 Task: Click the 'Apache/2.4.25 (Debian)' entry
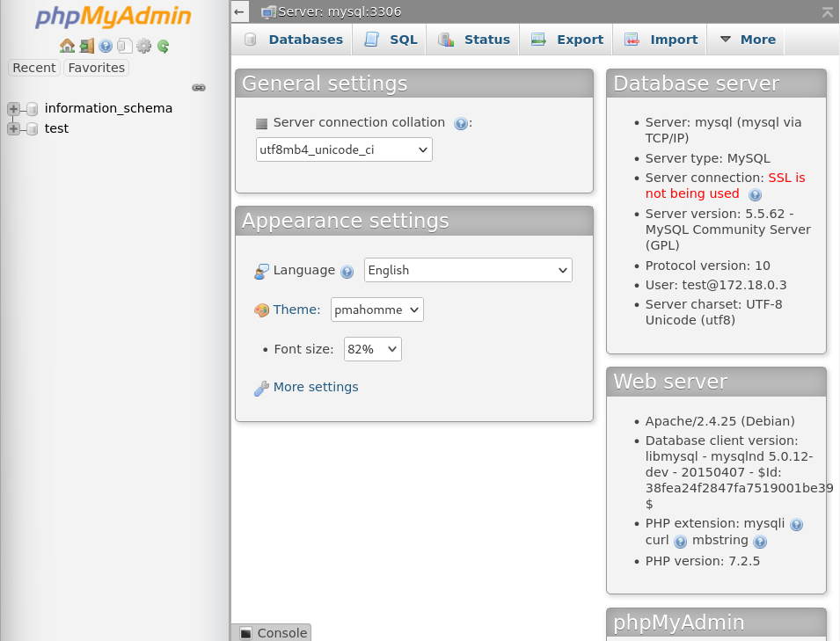(x=720, y=421)
